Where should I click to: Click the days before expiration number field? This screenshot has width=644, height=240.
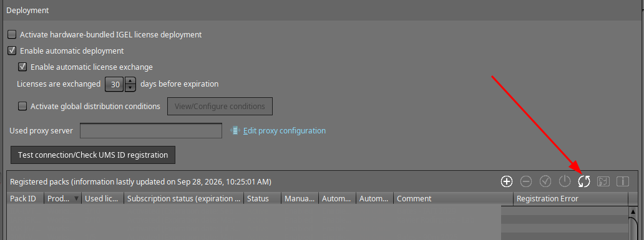tap(115, 84)
